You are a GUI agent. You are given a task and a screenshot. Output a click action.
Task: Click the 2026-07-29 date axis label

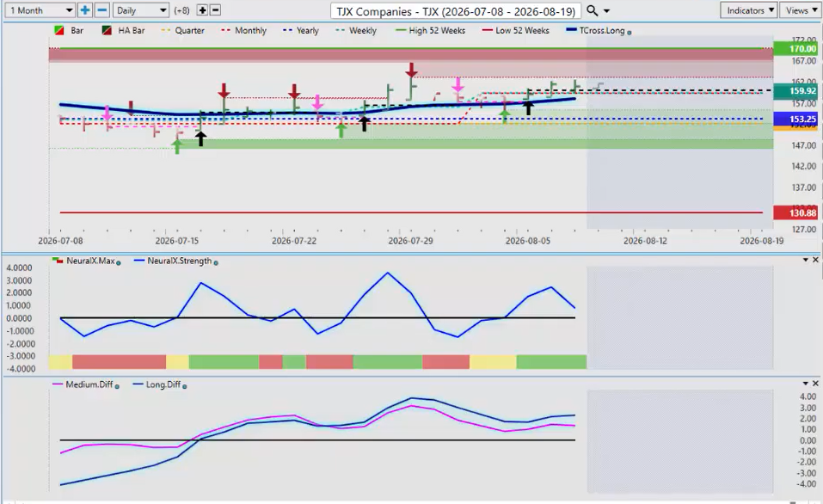410,241
